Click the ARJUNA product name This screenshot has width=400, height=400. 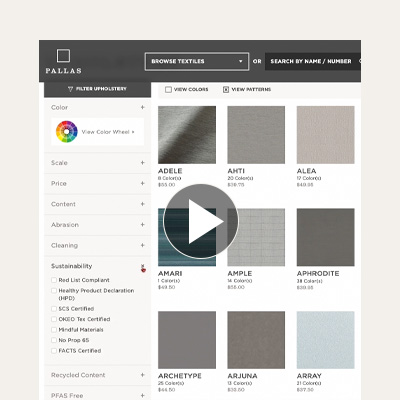(242, 376)
